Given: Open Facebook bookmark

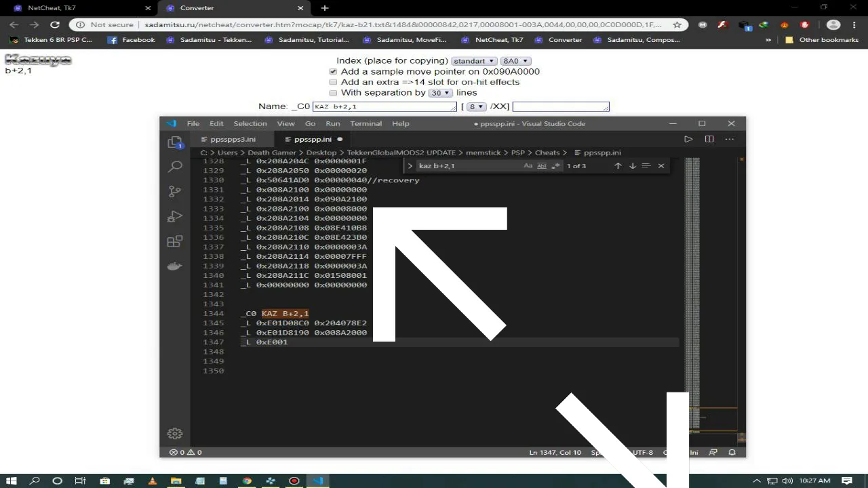Looking at the screenshot, I should [132, 40].
